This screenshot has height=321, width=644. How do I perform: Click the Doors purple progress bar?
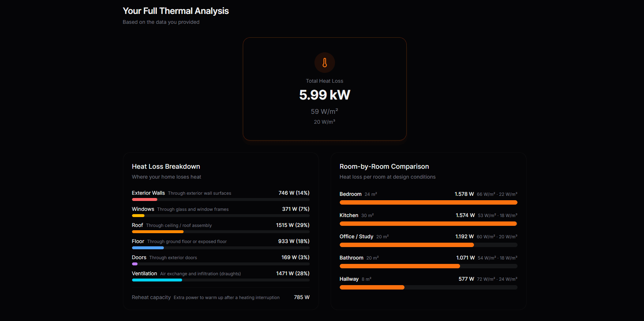tap(135, 264)
